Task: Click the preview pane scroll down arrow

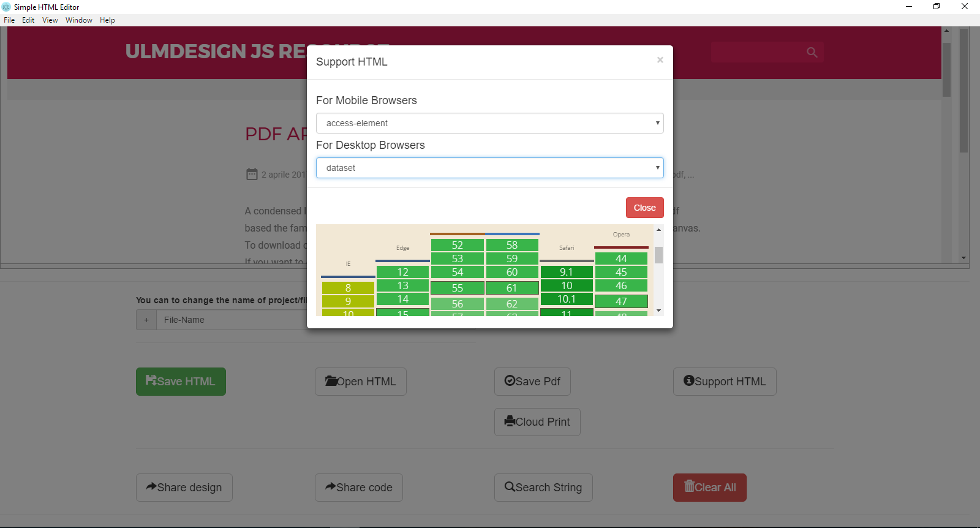Action: point(964,258)
